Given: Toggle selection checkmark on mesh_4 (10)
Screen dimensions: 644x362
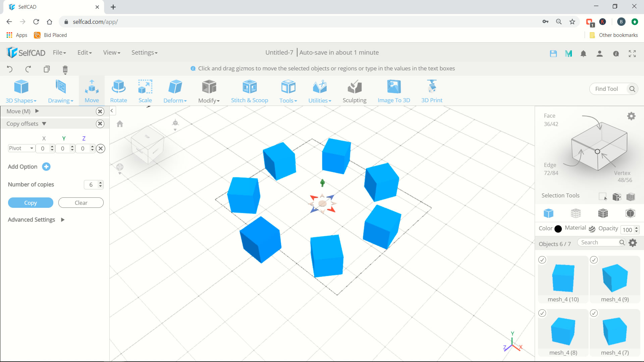Looking at the screenshot, I should point(542,260).
